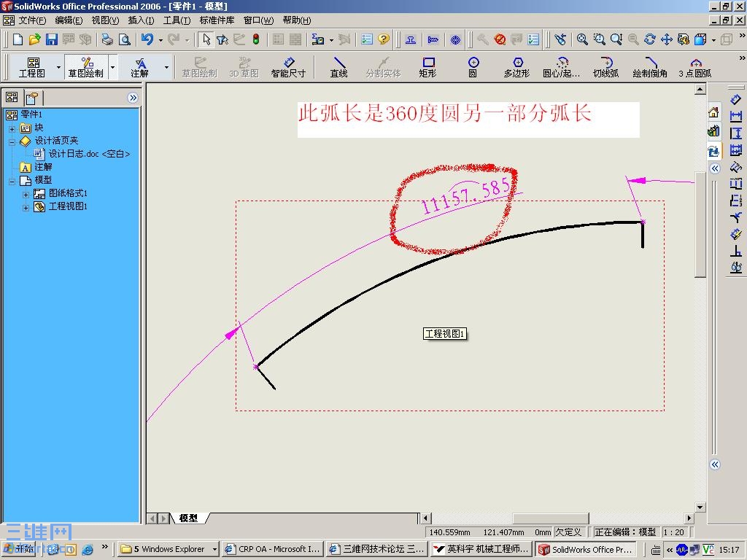Click the Zoom to Fit icon
Screen dimensions: 747x560
582,39
